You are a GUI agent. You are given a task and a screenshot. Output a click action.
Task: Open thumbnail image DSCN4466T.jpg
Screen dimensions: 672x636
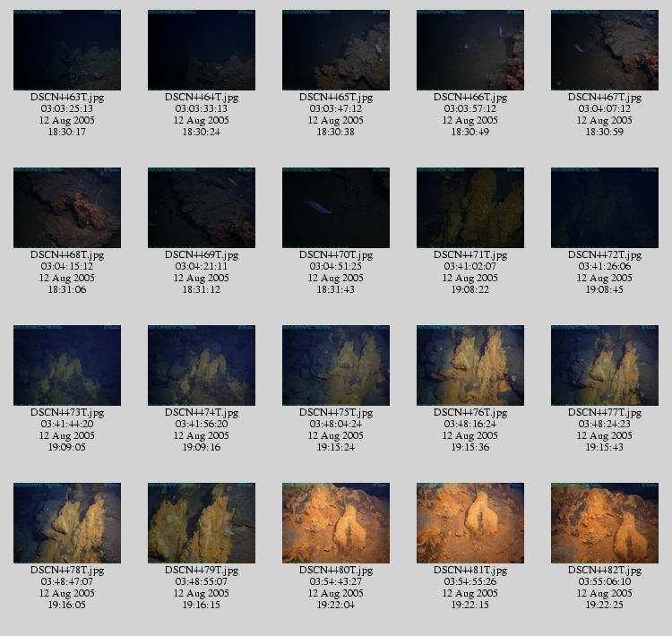pos(470,50)
